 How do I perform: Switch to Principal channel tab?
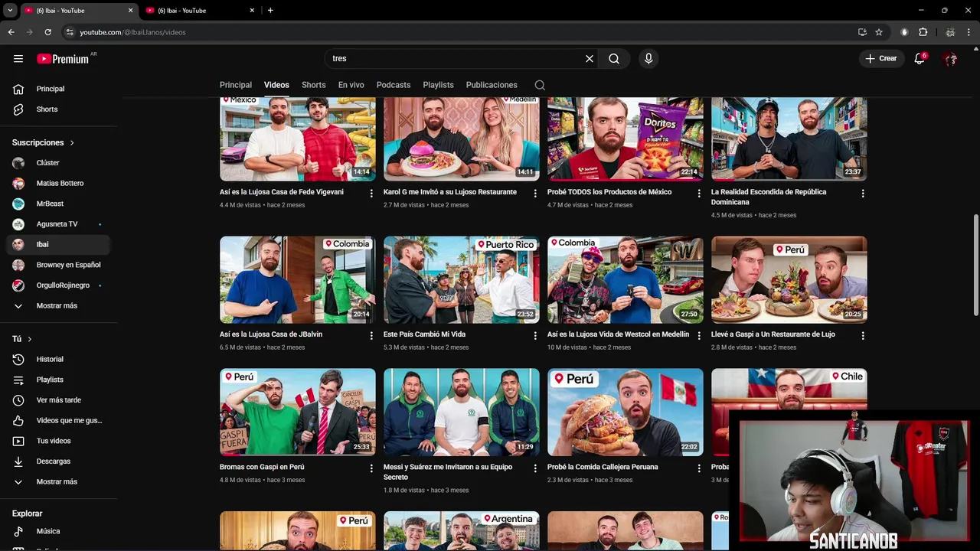tap(236, 85)
